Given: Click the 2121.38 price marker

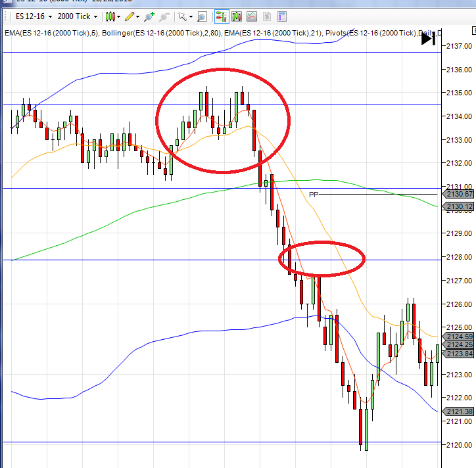Looking at the screenshot, I should pyautogui.click(x=458, y=411).
